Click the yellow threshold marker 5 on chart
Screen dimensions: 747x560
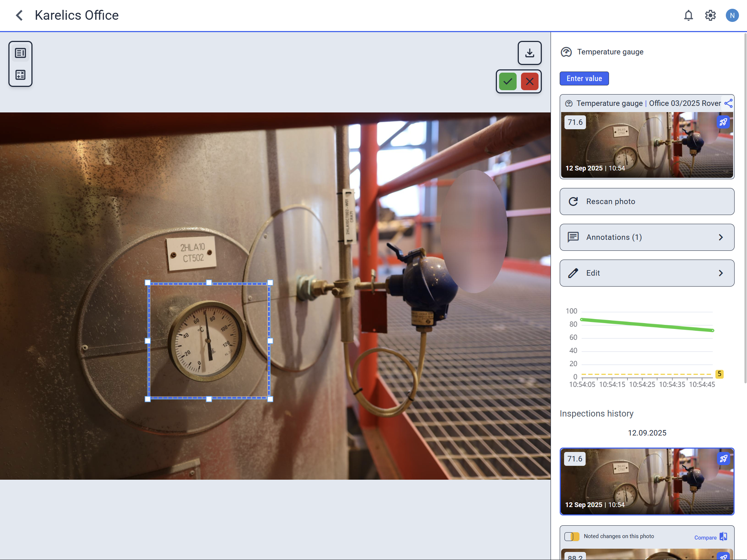pyautogui.click(x=719, y=374)
